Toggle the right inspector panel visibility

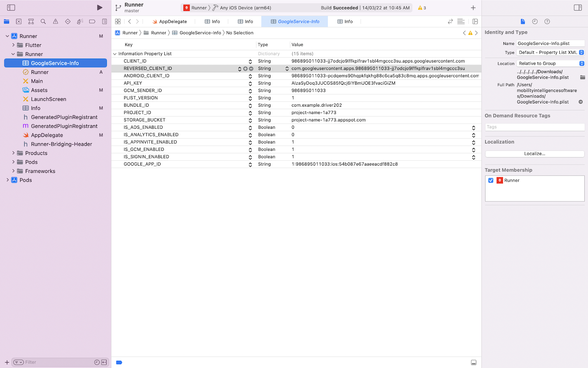click(577, 7)
